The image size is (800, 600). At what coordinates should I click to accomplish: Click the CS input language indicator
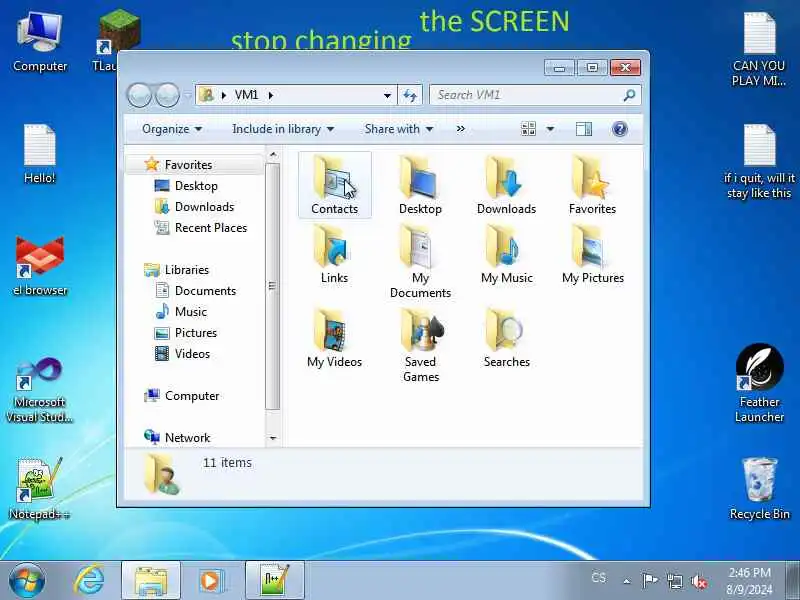point(598,578)
